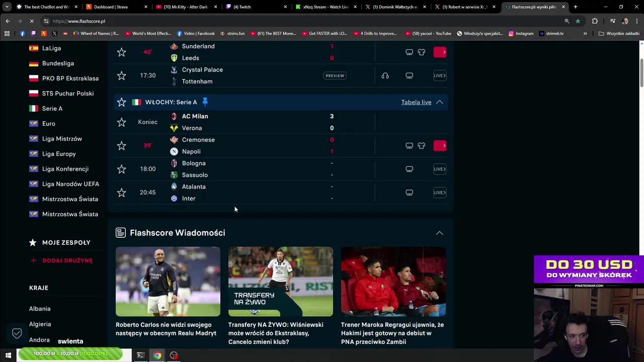This screenshot has height=362, width=644.
Task: Click the Serie A pin icon
Action: point(205,102)
